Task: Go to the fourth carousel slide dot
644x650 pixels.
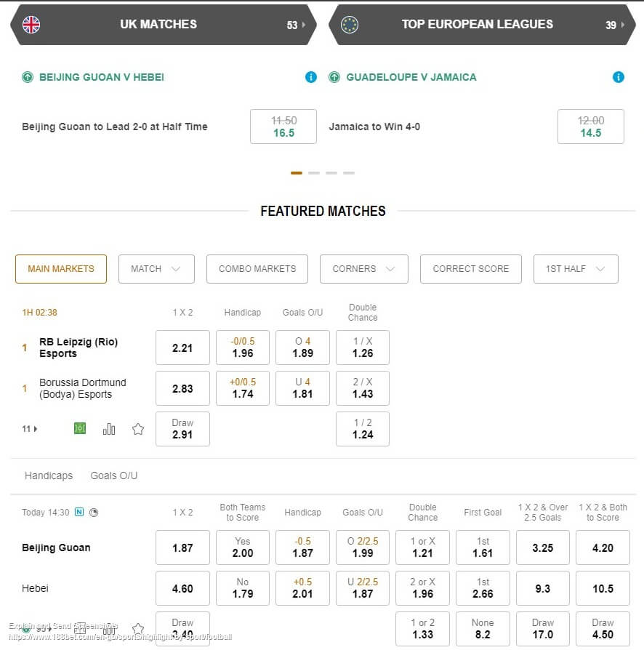Action: (348, 173)
